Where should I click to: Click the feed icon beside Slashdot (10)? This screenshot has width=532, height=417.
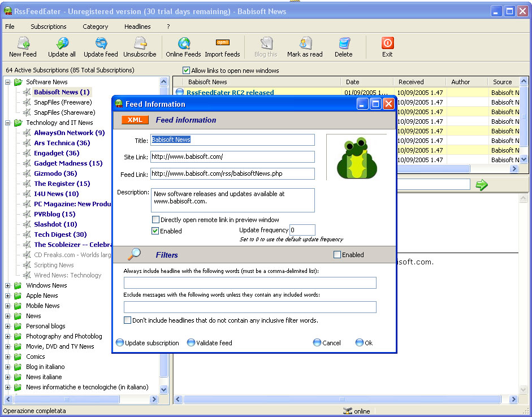pos(27,224)
